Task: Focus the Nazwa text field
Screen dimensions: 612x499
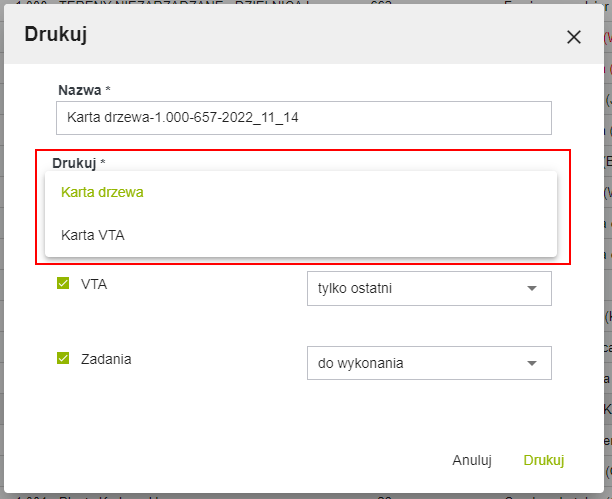Action: (304, 118)
